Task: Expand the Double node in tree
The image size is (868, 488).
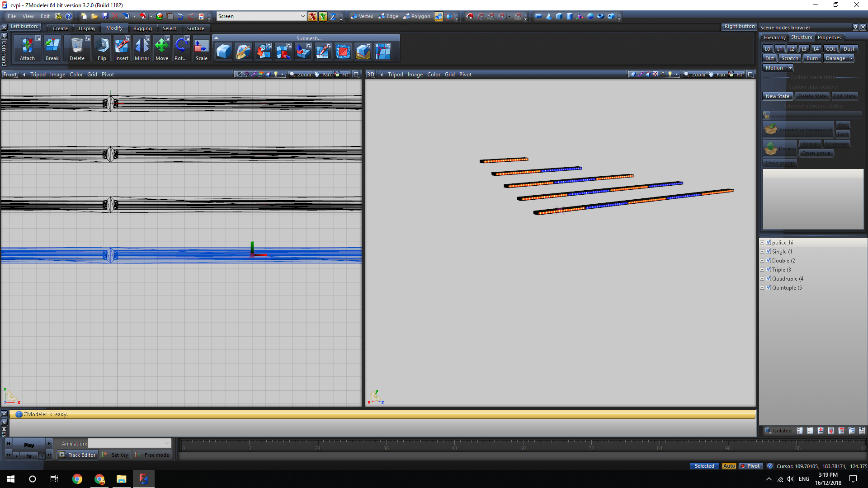Action: [x=762, y=261]
